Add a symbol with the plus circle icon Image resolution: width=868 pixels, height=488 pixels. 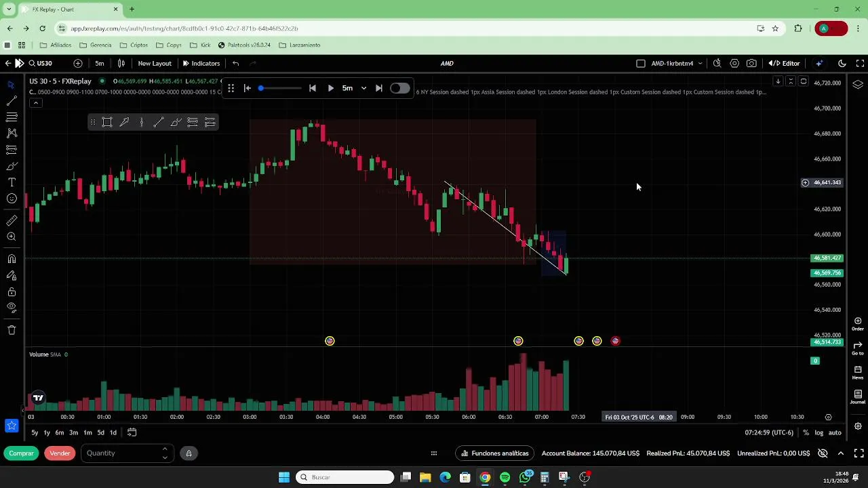tap(78, 63)
